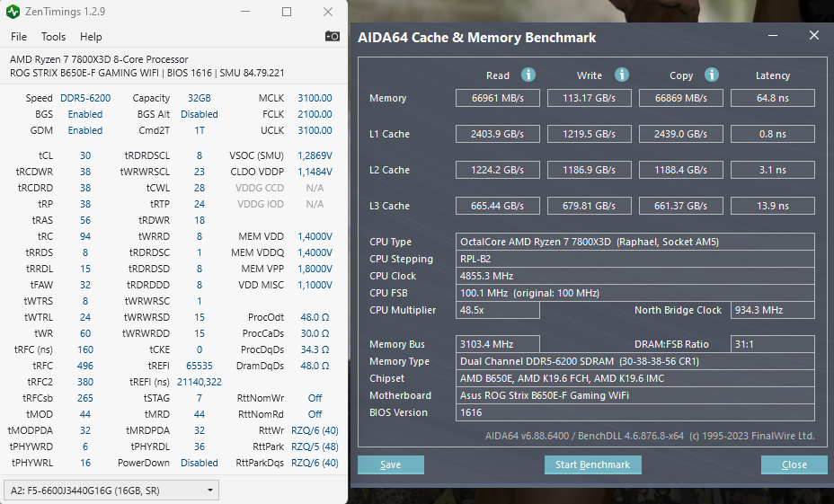Click the Copy column info icon

click(x=712, y=75)
